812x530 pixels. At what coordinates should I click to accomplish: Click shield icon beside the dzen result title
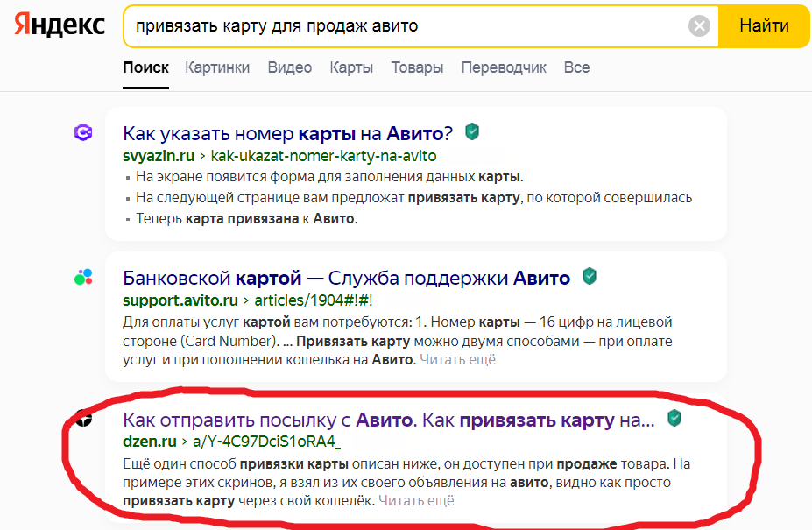pyautogui.click(x=674, y=418)
